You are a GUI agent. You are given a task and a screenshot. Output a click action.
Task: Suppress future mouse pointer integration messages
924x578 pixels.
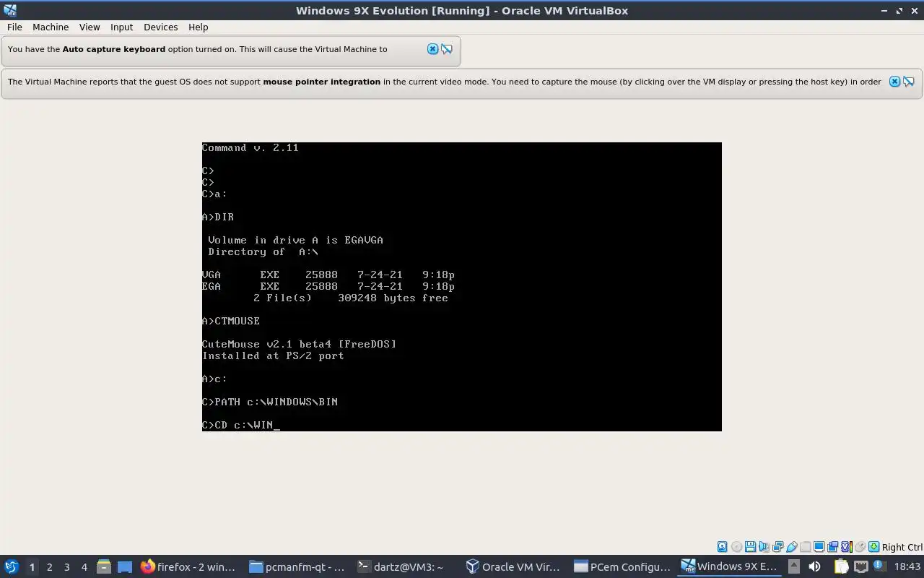[909, 82]
